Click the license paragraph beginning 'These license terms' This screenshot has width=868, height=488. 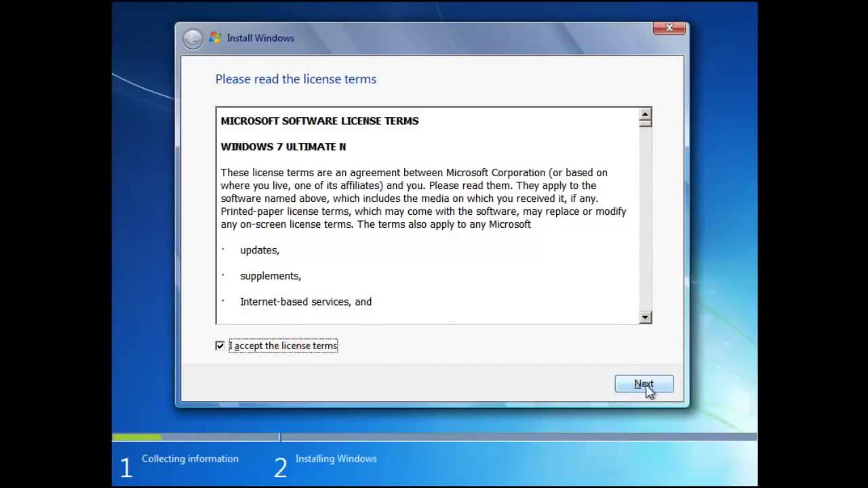(423, 198)
